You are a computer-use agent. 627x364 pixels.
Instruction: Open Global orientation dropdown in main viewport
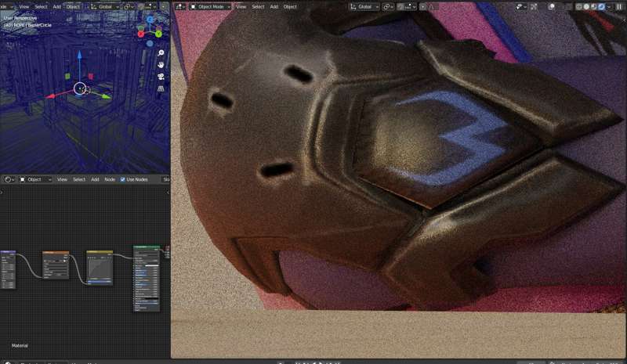coord(364,7)
